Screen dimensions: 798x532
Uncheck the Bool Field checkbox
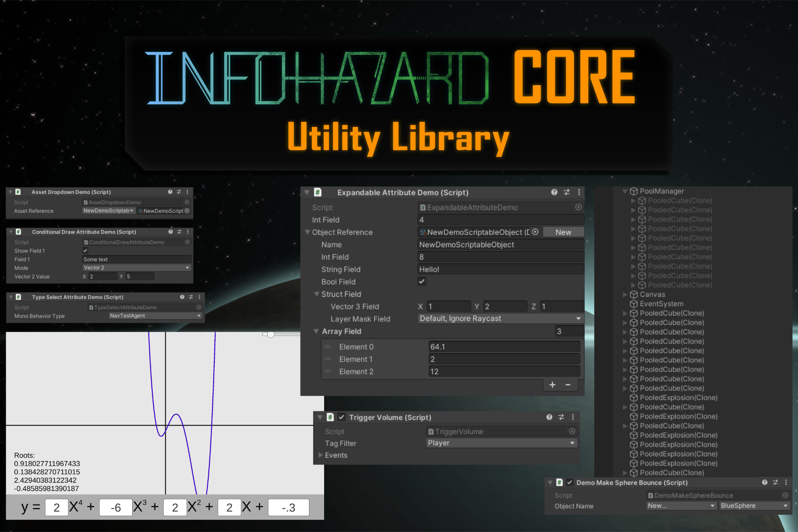(x=422, y=281)
